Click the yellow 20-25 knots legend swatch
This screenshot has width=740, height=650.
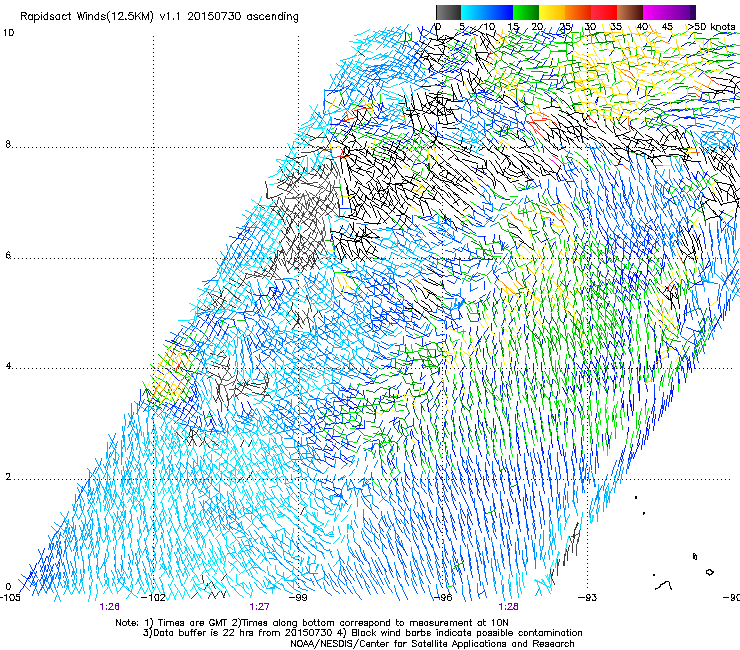[552, 12]
